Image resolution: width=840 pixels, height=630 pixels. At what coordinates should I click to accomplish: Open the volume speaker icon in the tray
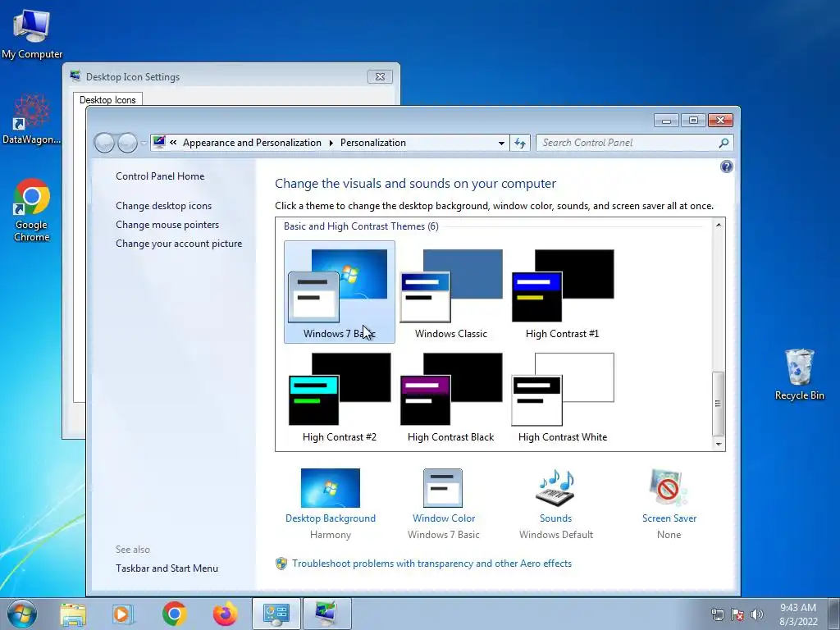click(x=756, y=614)
